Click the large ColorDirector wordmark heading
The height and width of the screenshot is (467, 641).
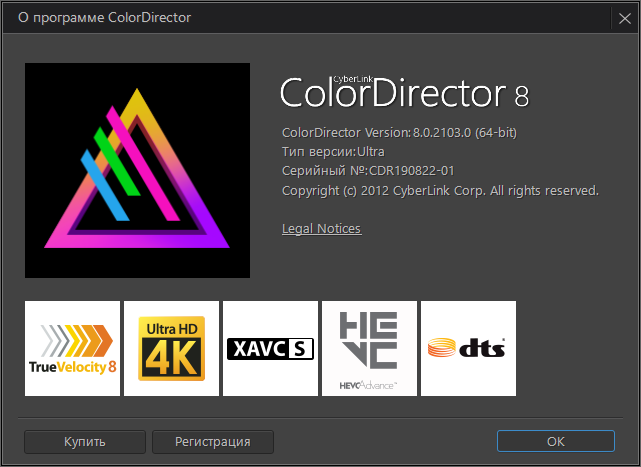pyautogui.click(x=392, y=93)
